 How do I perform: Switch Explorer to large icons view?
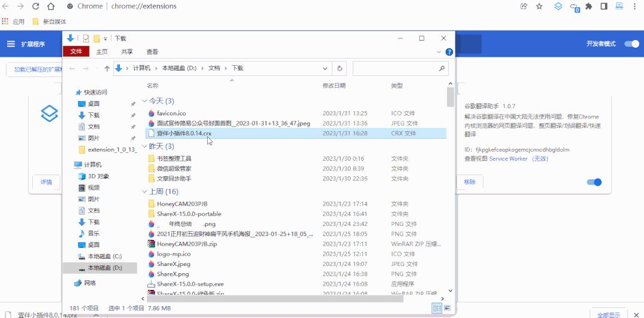447,308
